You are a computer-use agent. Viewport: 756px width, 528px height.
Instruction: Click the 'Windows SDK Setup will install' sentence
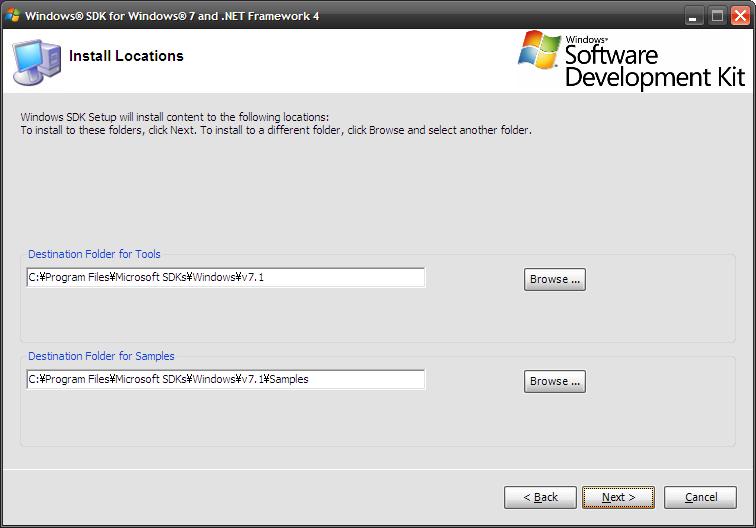(175, 117)
